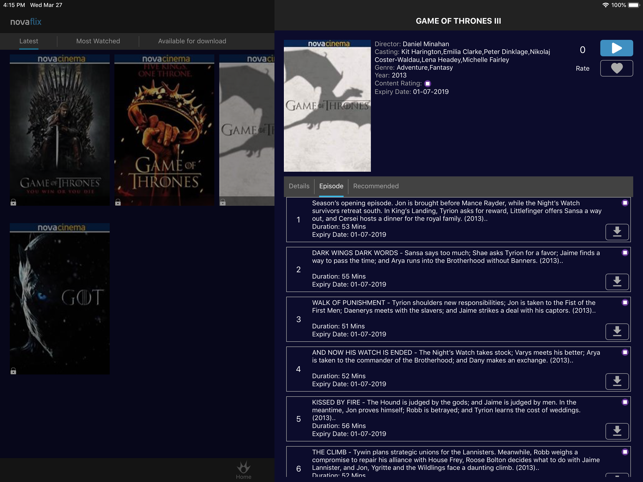Image resolution: width=643 pixels, height=482 pixels.
Task: Click the novaflix logo
Action: tap(26, 22)
